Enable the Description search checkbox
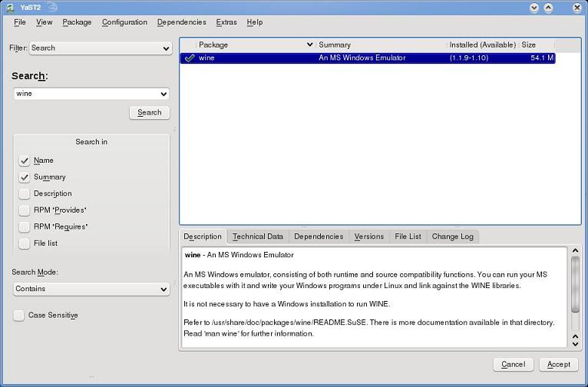Screen dimensions: 588x387 (x=25, y=193)
